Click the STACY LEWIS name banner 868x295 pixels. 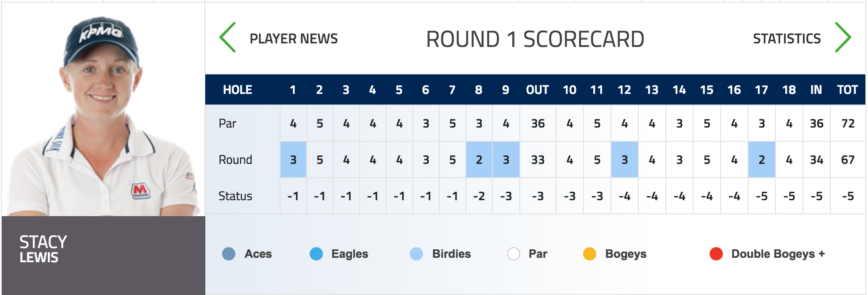tap(103, 256)
